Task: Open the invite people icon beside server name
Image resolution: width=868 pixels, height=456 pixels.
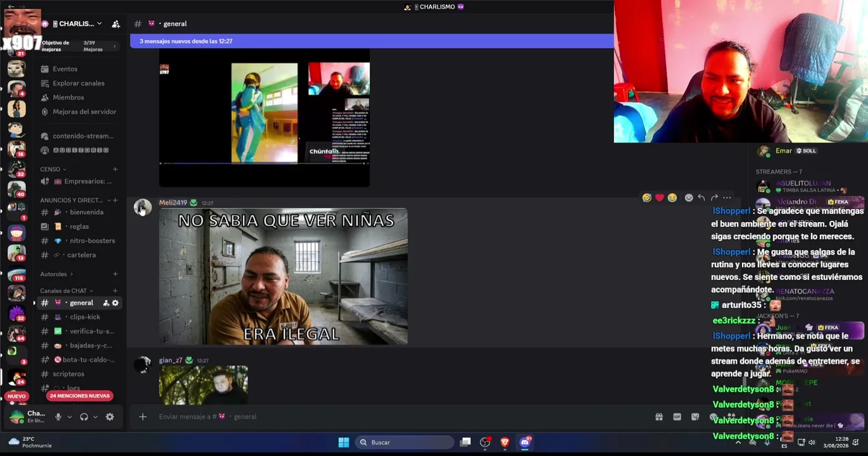Action: click(x=116, y=24)
